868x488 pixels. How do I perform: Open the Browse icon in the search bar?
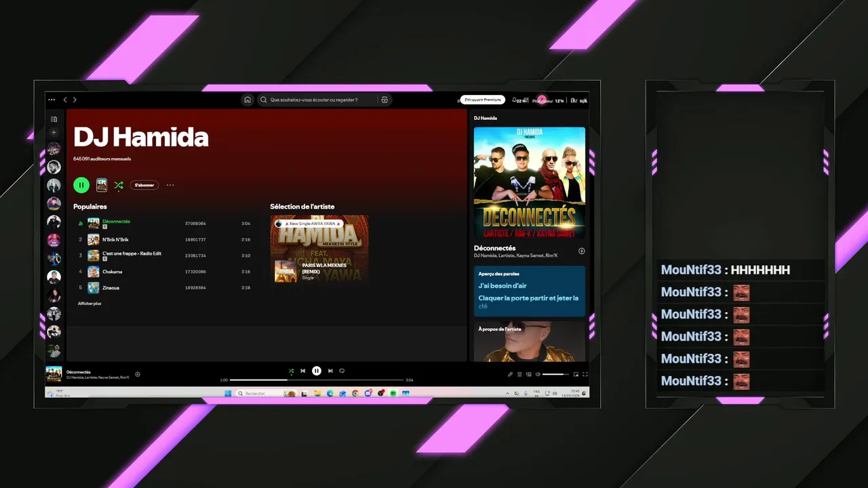click(x=384, y=100)
